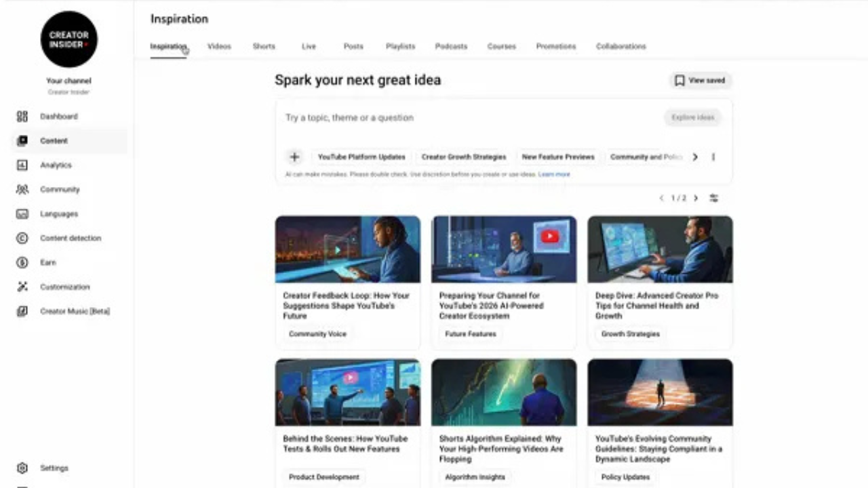Open the three-dot more options menu
Viewport: 868px width, 488px height.
pos(713,157)
